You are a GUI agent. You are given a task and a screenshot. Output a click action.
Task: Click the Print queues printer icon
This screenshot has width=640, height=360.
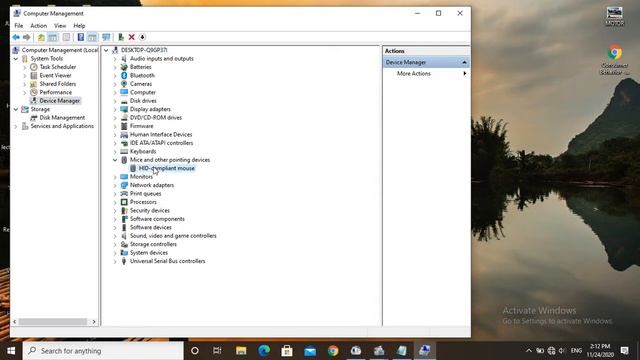(x=124, y=193)
